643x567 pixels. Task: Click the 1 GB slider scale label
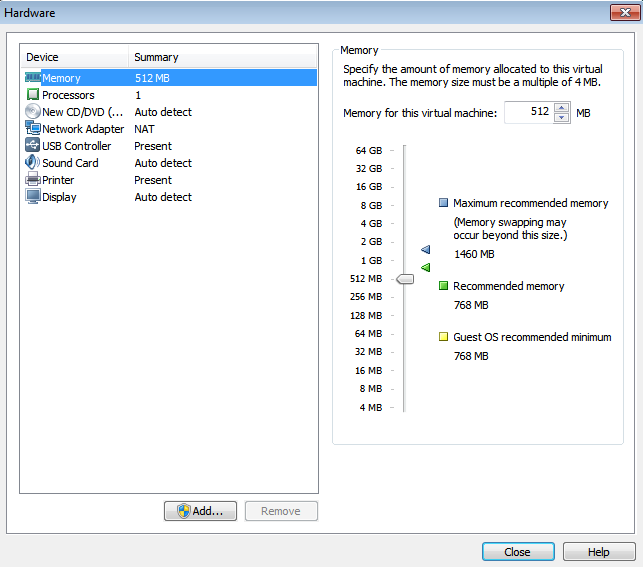coord(371,260)
